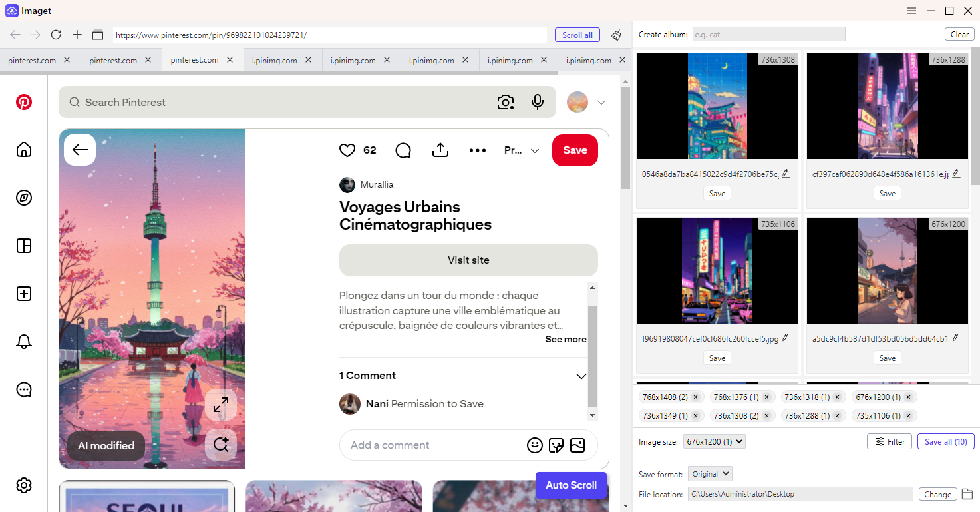Remove the 735x1106 (1) size filter
Viewport: 980px width, 512px height.
pyautogui.click(x=908, y=416)
